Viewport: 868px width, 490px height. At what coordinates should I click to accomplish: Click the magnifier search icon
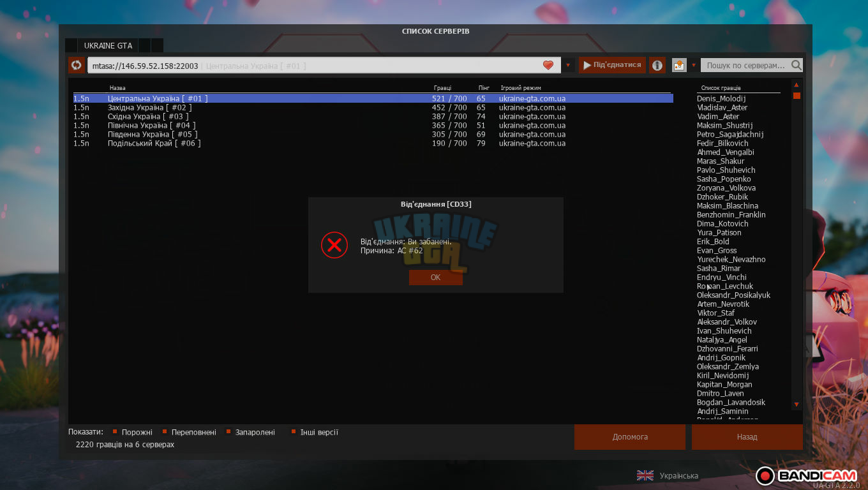[x=796, y=65]
